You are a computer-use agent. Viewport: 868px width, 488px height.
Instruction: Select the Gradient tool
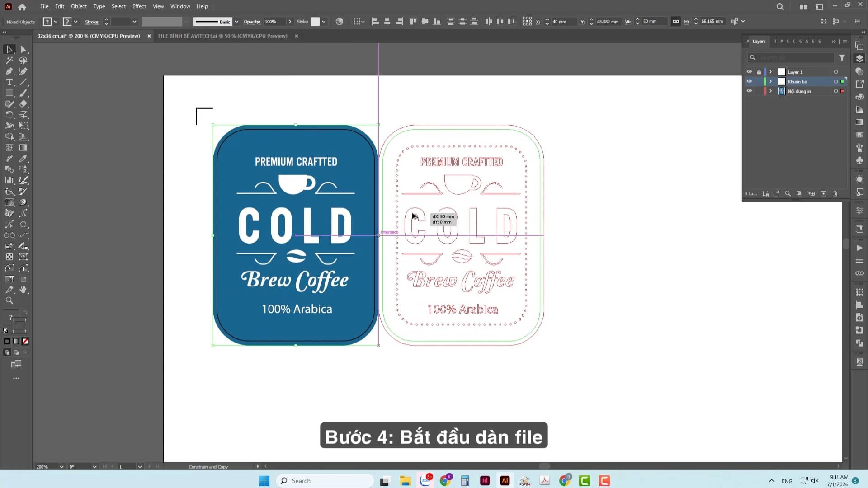coord(24,148)
